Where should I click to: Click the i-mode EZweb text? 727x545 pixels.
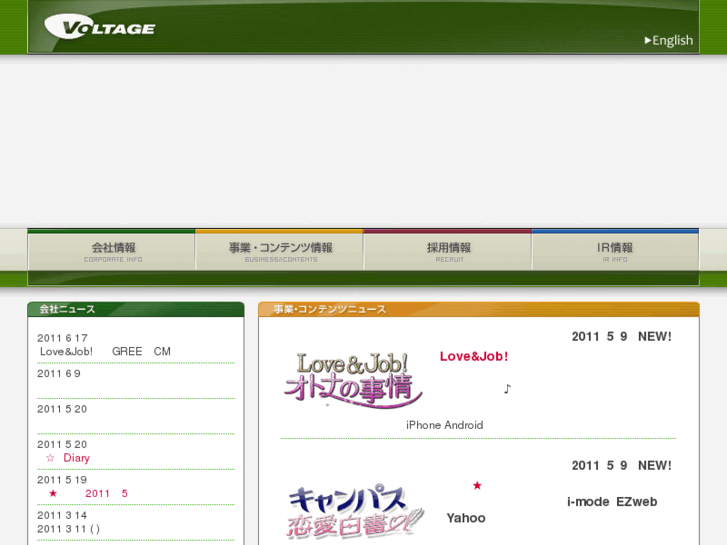click(612, 502)
